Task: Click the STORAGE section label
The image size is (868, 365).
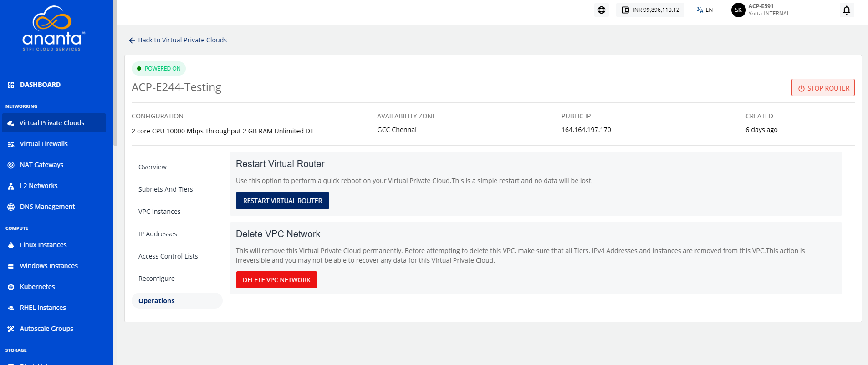Action: (x=16, y=350)
